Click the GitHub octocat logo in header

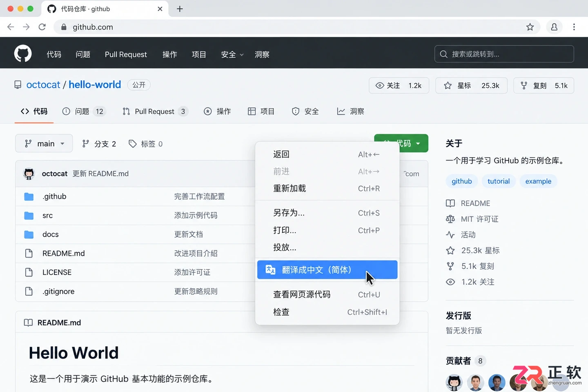click(x=23, y=53)
